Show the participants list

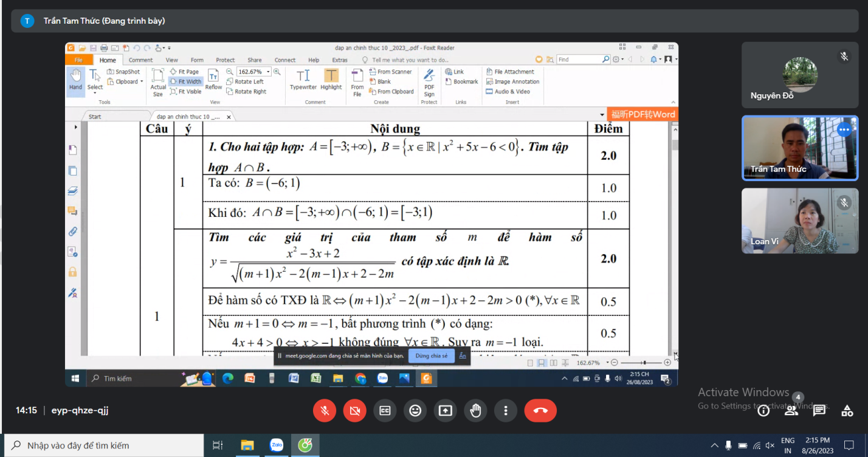(x=791, y=410)
